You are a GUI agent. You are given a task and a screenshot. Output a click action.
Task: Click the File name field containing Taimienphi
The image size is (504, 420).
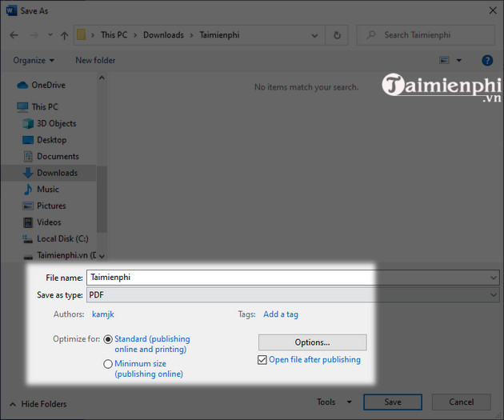tap(293, 278)
